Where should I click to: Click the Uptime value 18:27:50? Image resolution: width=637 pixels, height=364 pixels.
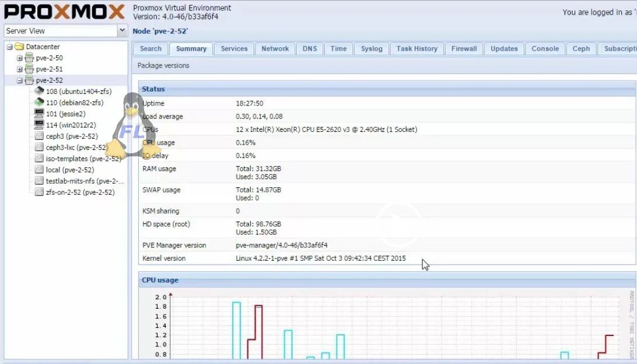click(250, 104)
